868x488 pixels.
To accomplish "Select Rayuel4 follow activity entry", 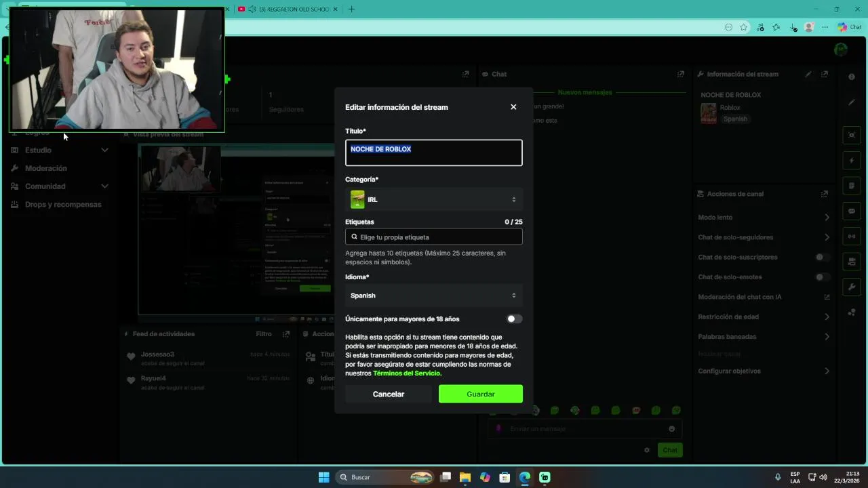I will click(209, 382).
